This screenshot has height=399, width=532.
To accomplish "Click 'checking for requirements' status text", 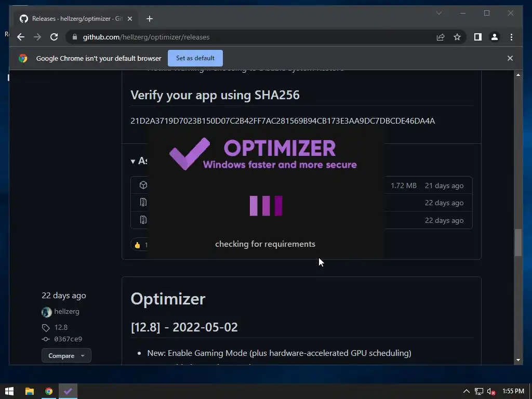I will (265, 244).
